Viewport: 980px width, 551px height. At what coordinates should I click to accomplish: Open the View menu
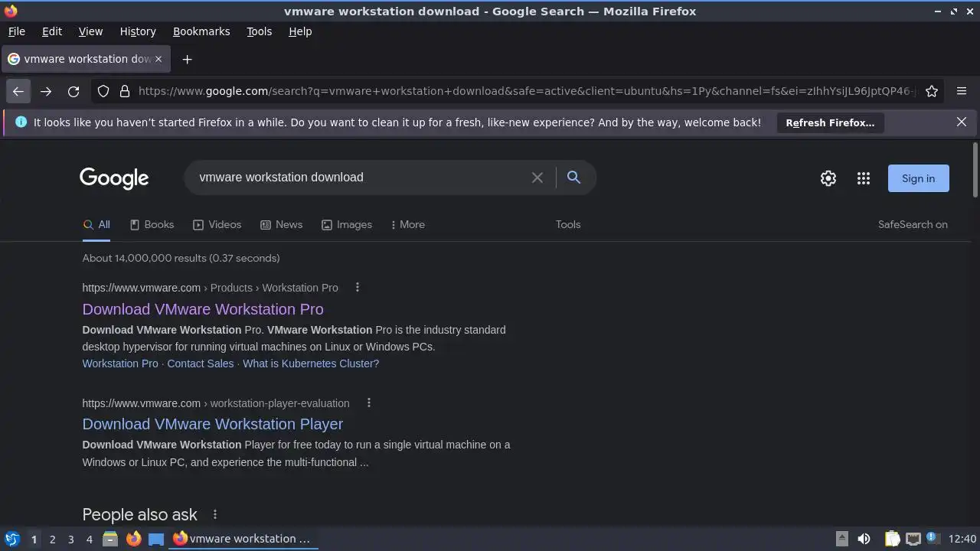[90, 31]
